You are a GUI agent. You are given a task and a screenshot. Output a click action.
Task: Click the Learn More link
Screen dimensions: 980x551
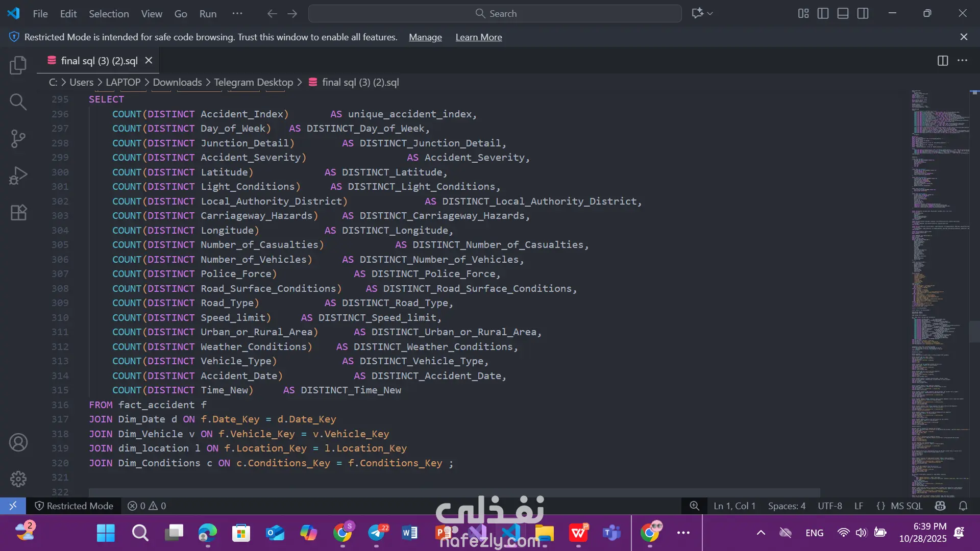point(478,37)
